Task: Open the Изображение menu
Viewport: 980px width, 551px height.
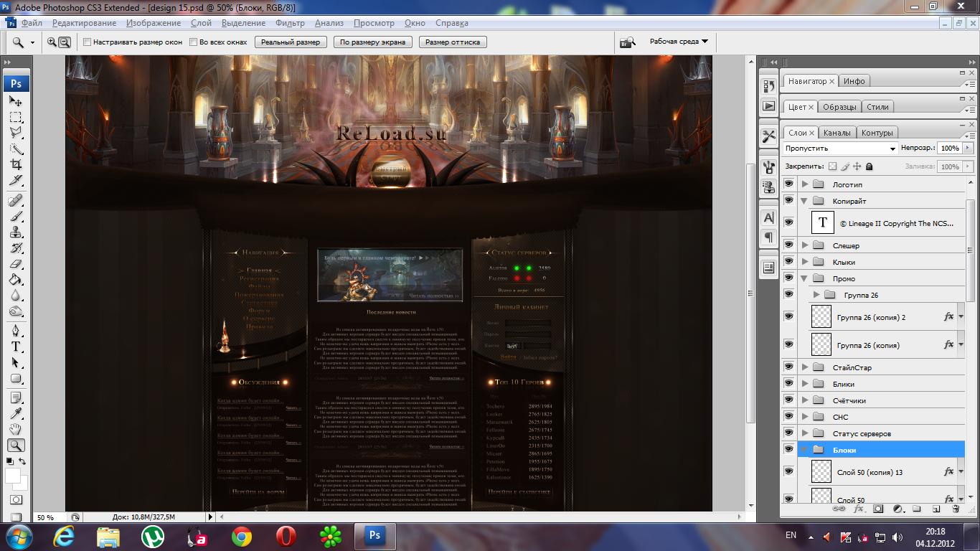Action: [153, 23]
